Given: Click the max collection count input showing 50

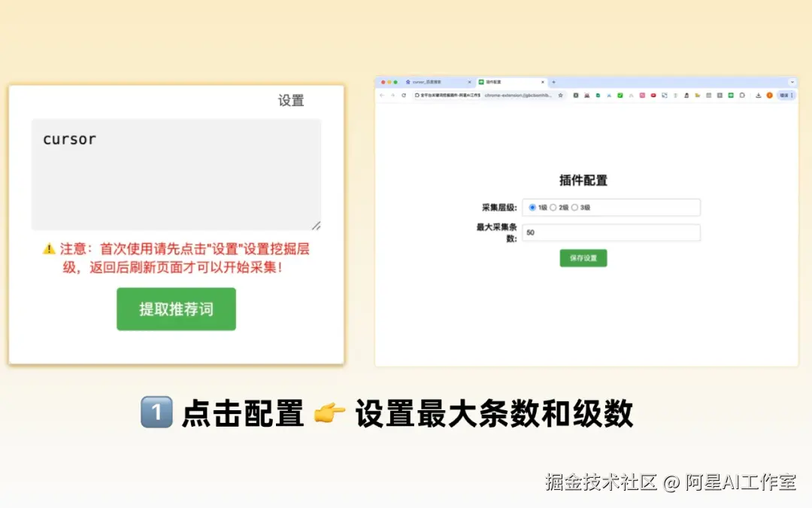Looking at the screenshot, I should [611, 233].
